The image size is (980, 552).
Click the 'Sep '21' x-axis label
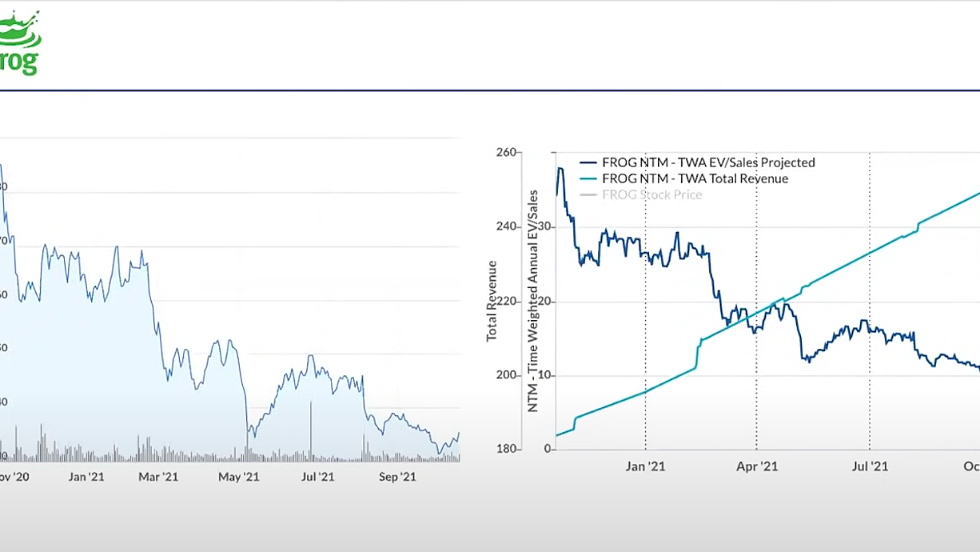397,477
